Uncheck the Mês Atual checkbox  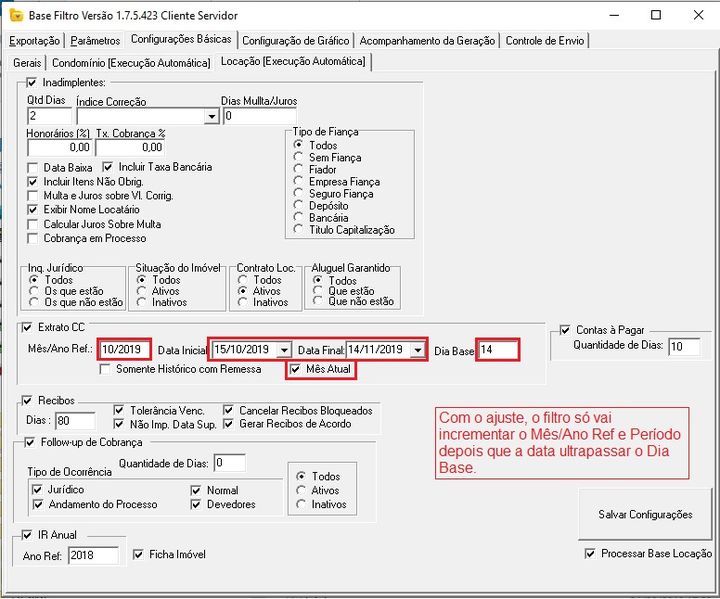point(296,369)
